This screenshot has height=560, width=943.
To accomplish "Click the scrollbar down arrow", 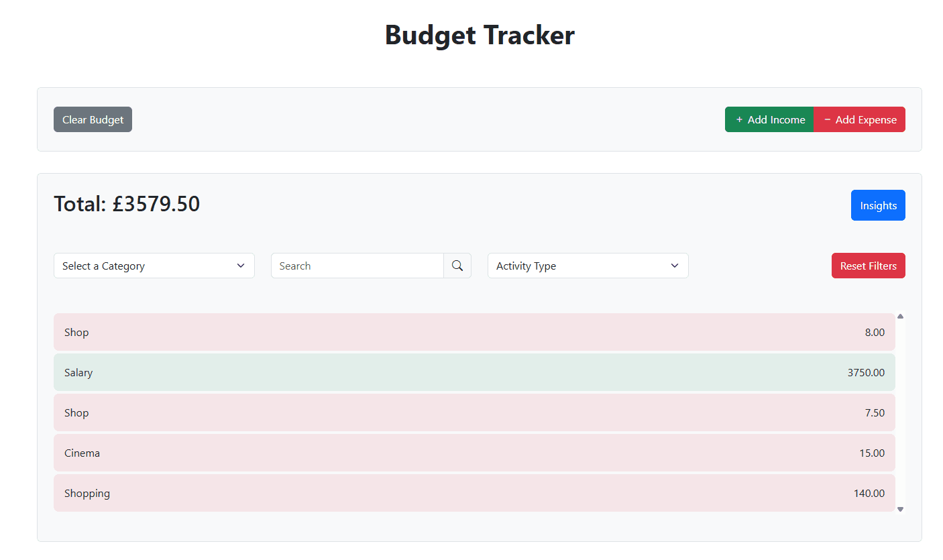I will [x=900, y=509].
